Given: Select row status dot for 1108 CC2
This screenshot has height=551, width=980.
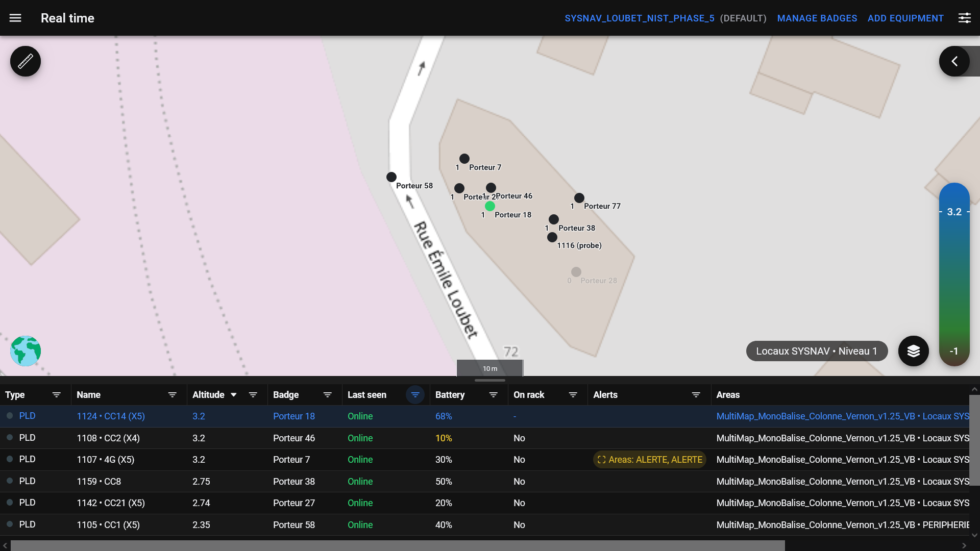Looking at the screenshot, I should point(10,438).
